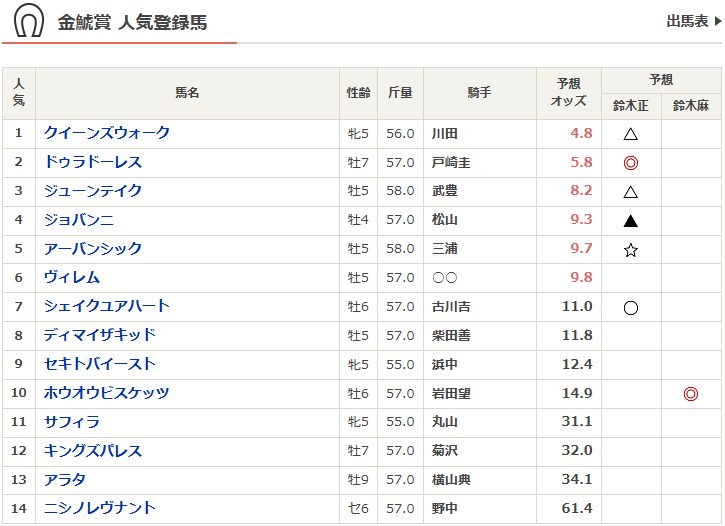Click the 予想オッズ column header
This screenshot has height=526, width=725.
tap(568, 93)
